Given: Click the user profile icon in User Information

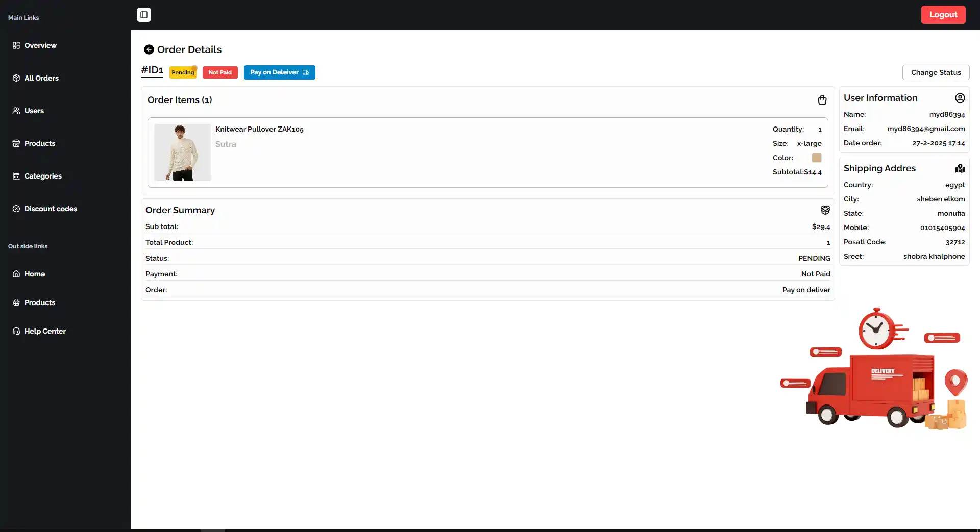Looking at the screenshot, I should pos(960,98).
